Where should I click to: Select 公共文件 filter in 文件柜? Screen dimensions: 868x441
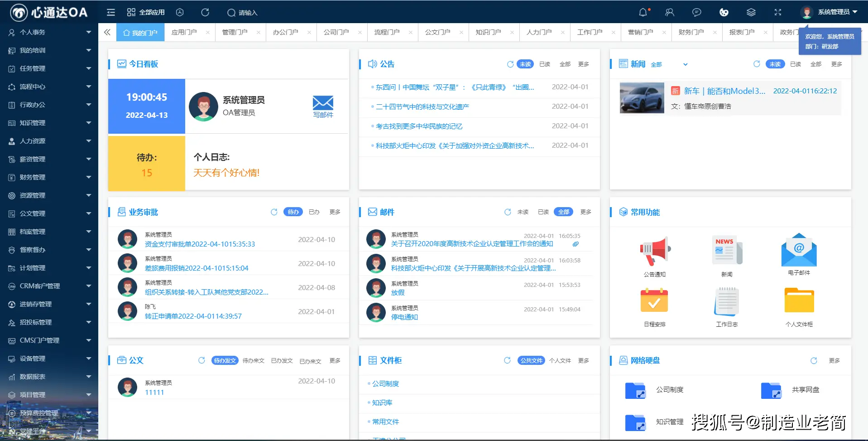coord(531,360)
